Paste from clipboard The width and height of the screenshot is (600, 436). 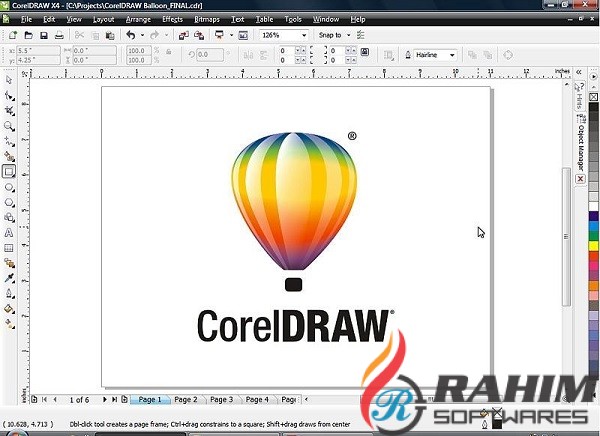[x=110, y=36]
